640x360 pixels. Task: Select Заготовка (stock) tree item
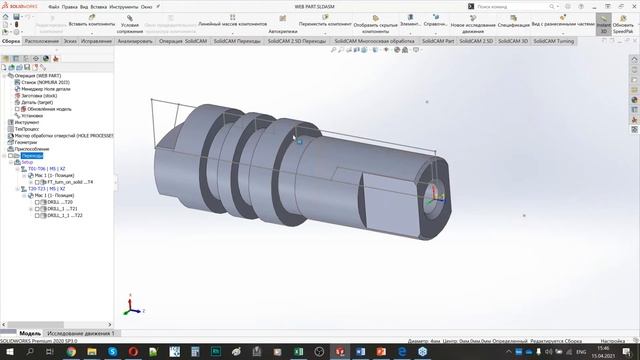click(x=39, y=96)
